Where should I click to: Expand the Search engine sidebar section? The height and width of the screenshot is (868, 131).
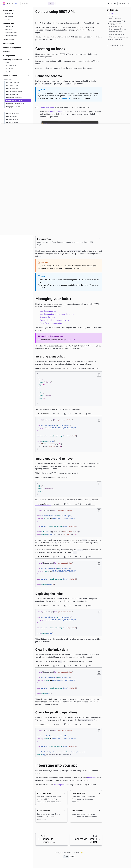16,39
